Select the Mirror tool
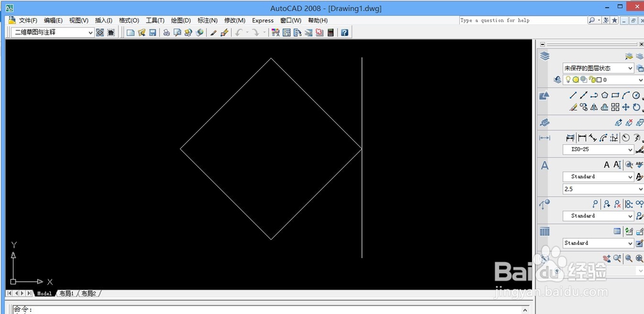Screen dimensions: 644x314 click(594, 107)
